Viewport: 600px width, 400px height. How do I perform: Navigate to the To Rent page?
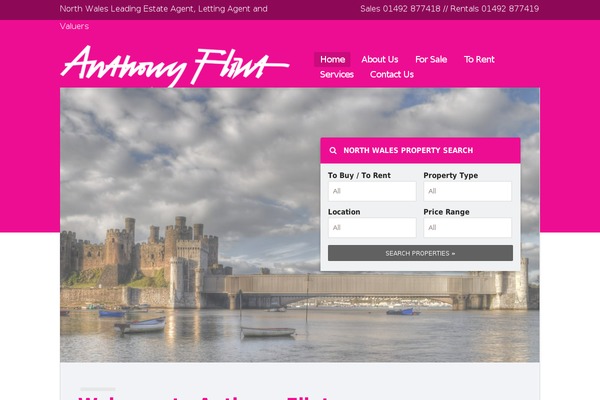click(479, 59)
